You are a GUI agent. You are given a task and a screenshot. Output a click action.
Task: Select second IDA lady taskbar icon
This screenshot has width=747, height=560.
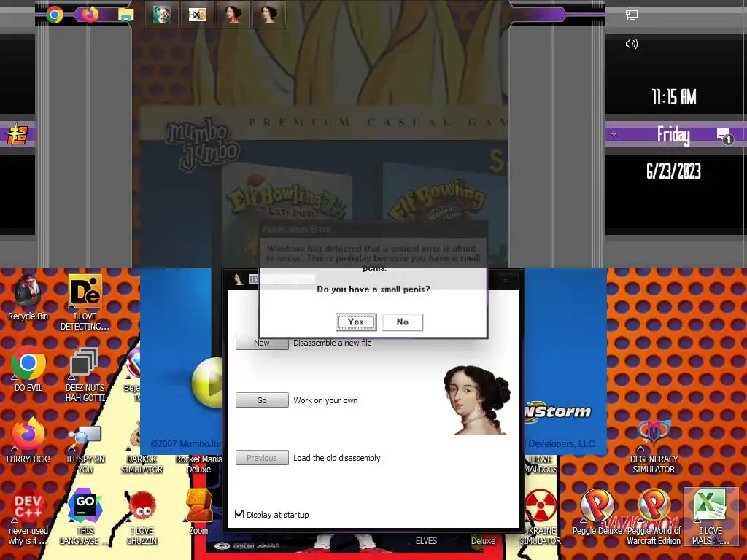(268, 15)
